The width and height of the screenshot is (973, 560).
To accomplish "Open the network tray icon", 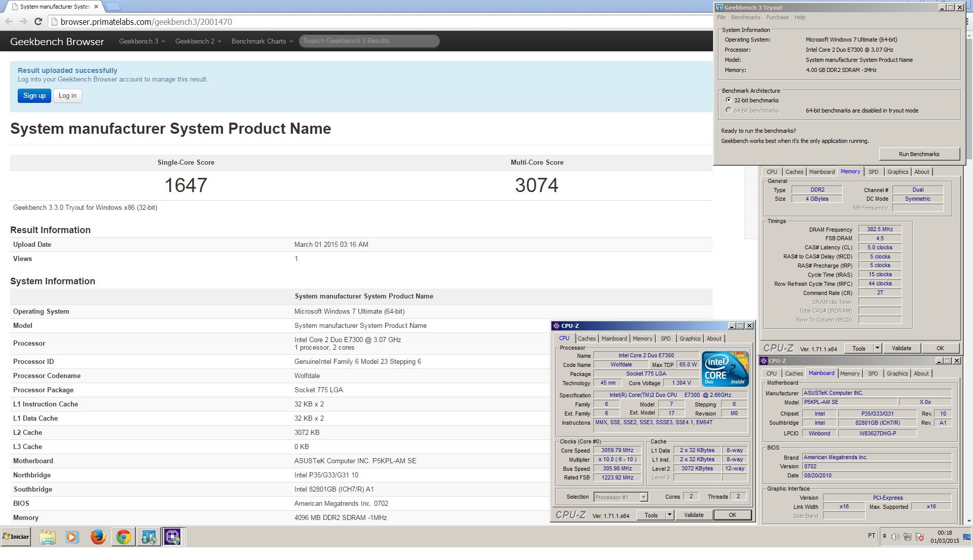I will click(908, 537).
